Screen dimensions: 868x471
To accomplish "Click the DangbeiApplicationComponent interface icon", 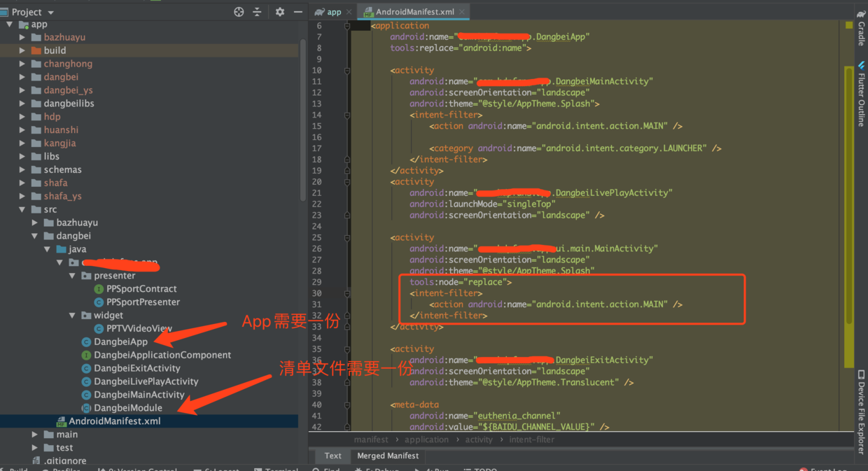I will 86,356.
